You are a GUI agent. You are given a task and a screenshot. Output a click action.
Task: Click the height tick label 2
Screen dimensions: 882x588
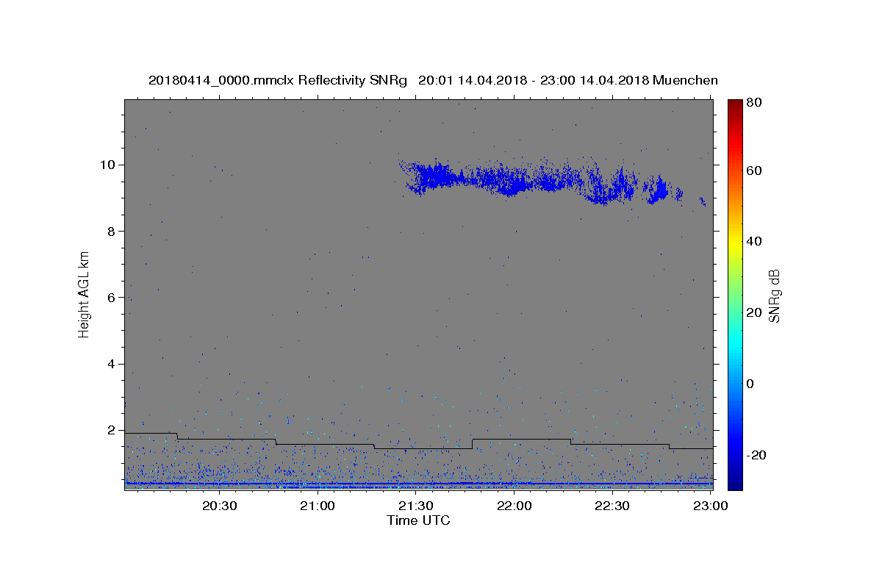point(111,430)
